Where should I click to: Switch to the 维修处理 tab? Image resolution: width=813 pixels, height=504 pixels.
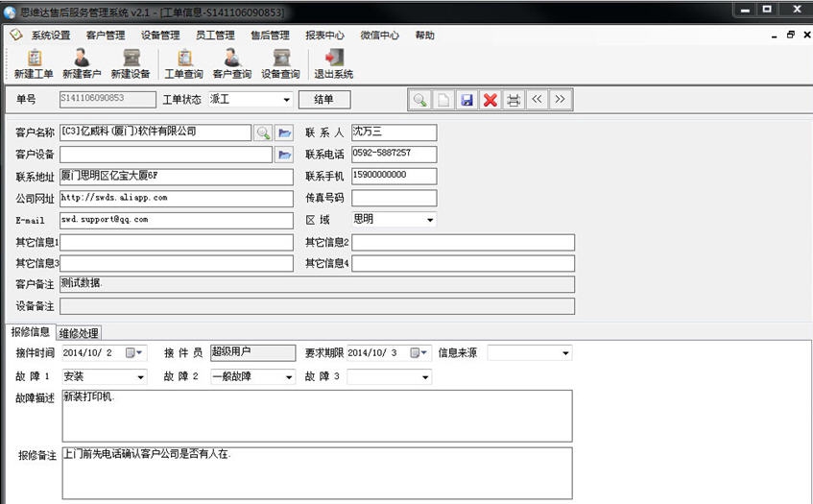(x=79, y=333)
